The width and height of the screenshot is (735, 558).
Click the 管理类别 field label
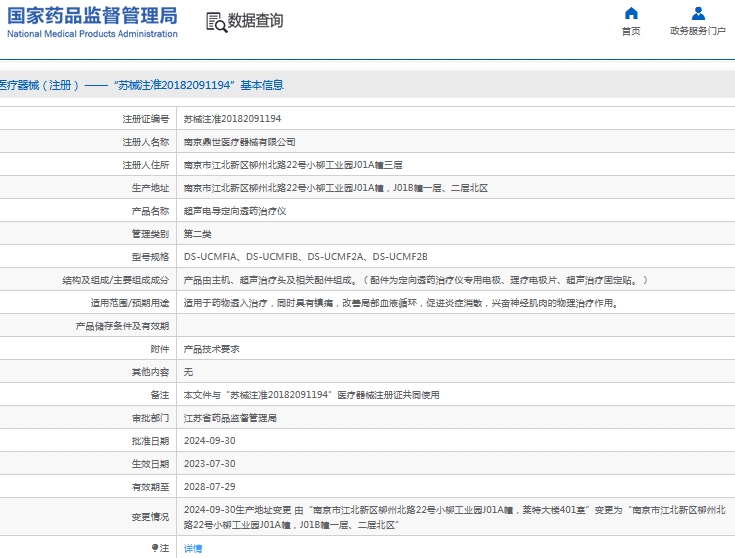150,234
